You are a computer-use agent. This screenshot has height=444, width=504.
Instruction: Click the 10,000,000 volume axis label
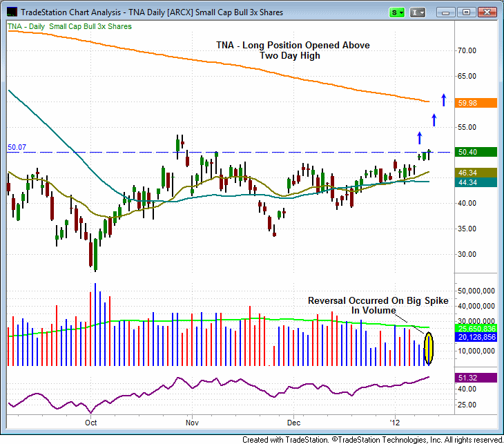pyautogui.click(x=476, y=351)
